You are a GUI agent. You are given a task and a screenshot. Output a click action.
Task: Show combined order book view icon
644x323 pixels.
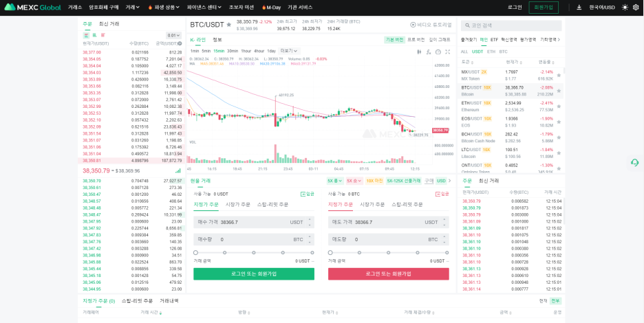click(x=86, y=35)
